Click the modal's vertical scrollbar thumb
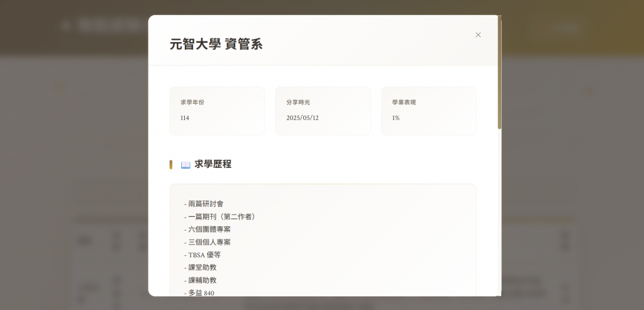 point(499,72)
